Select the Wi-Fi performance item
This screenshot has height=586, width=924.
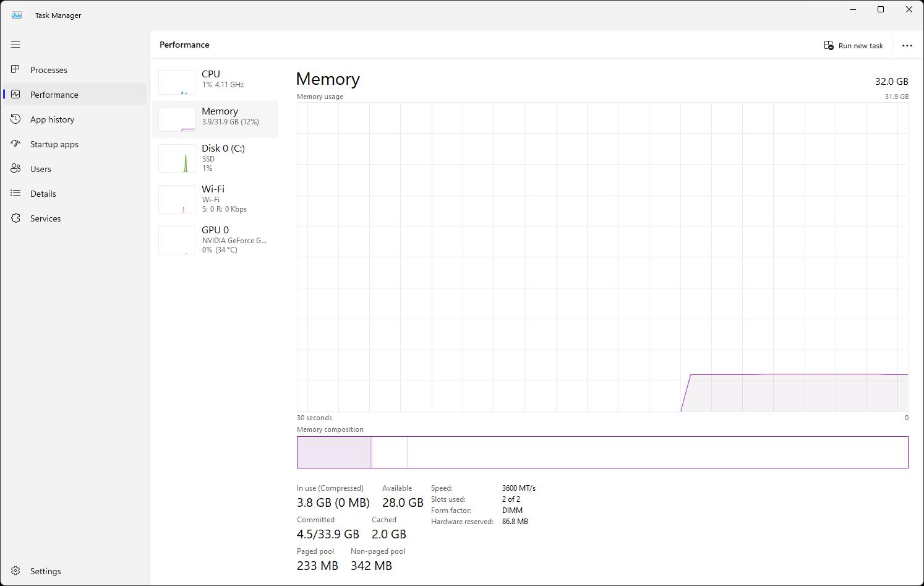click(x=215, y=199)
